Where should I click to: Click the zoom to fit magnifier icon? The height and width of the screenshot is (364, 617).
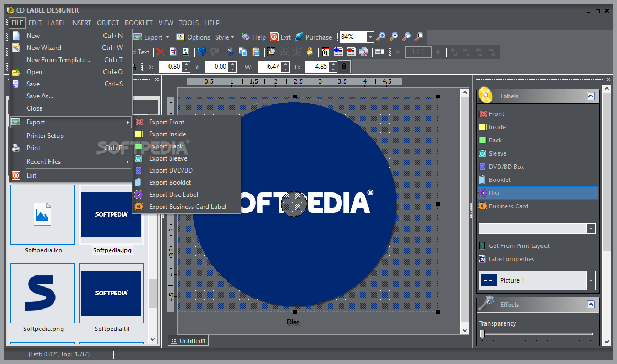[x=407, y=37]
